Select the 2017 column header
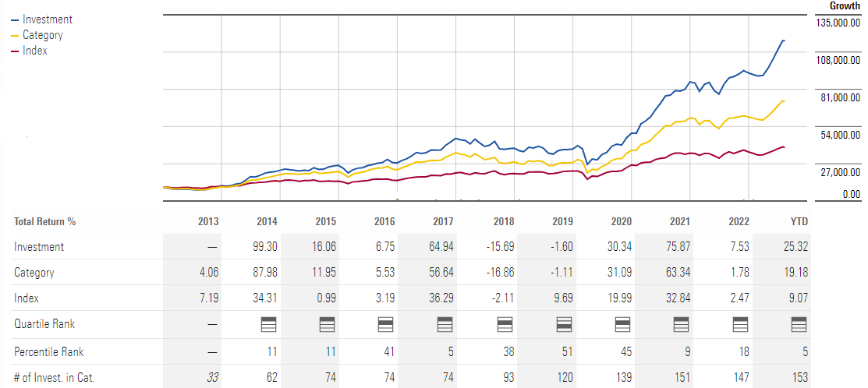 (443, 221)
